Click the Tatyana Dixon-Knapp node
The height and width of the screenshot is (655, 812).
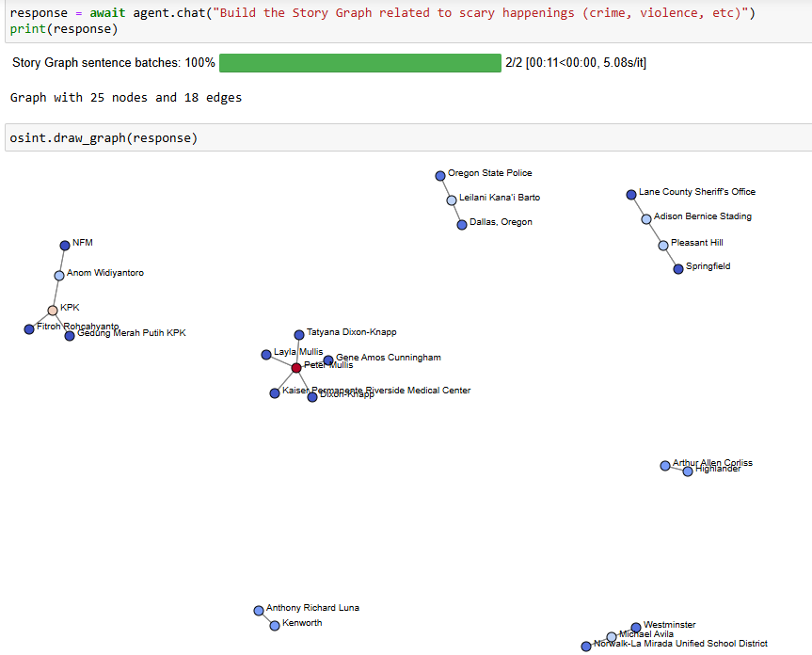tap(299, 335)
